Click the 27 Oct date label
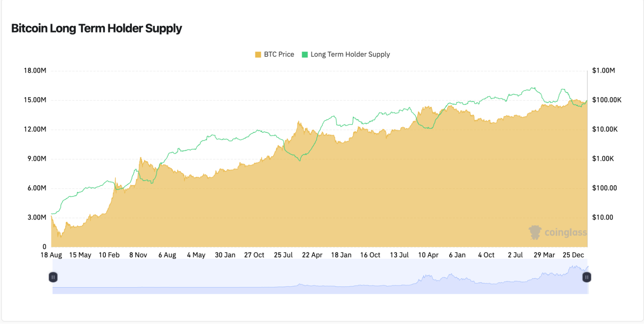 (x=254, y=255)
